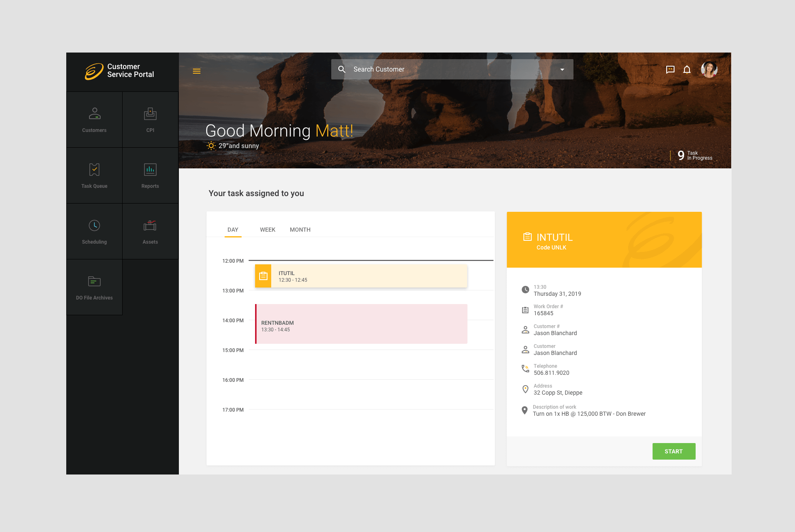Screen dimensions: 795x532
Task: Click the person icon beside Customer #
Action: click(x=525, y=330)
